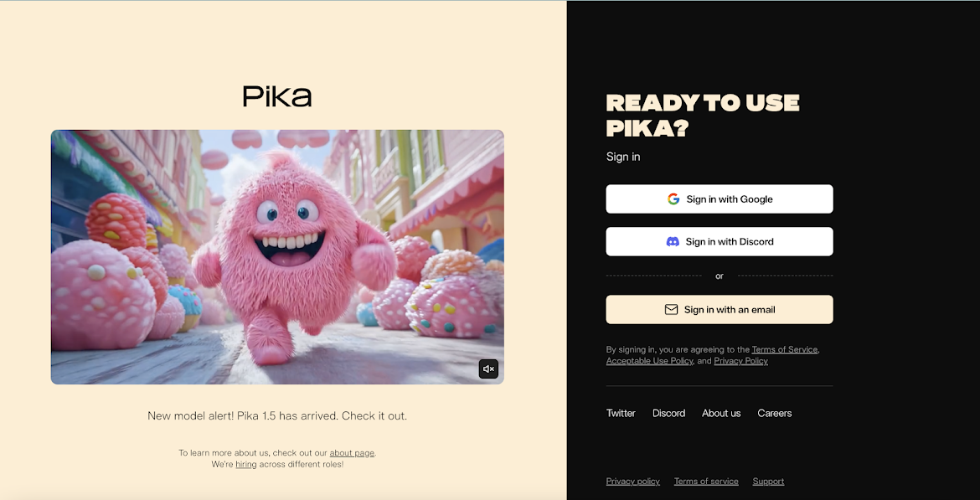Screen dimensions: 980x500
Task: Open the Support link
Action: pos(768,482)
